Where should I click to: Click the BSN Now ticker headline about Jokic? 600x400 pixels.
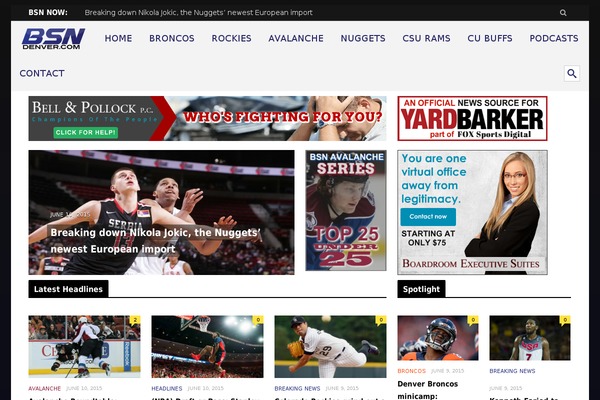198,13
